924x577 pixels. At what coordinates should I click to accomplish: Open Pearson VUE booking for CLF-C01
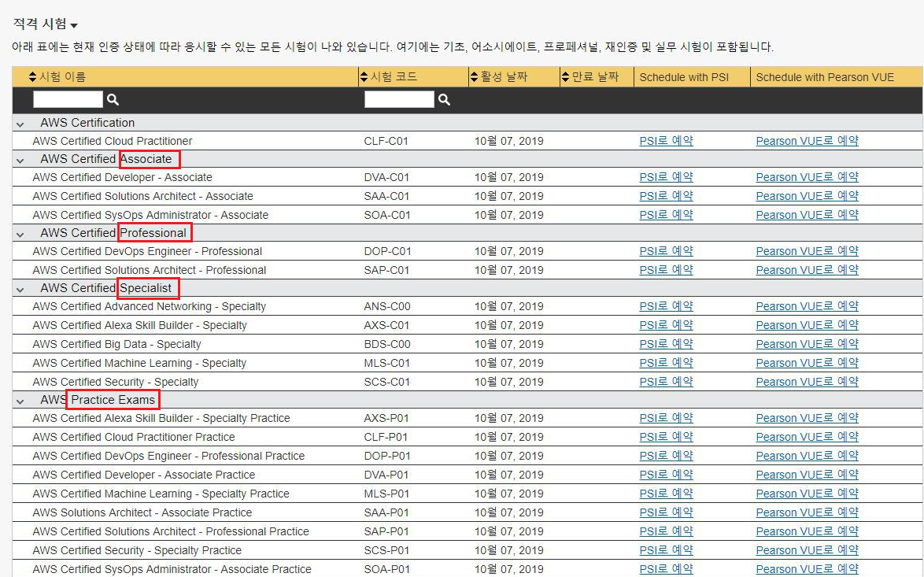click(x=808, y=141)
